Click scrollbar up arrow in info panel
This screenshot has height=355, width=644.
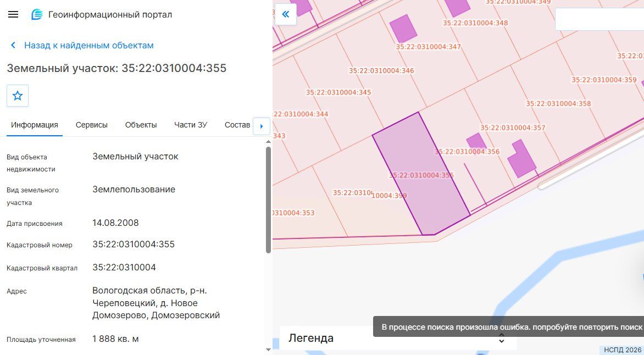point(269,142)
